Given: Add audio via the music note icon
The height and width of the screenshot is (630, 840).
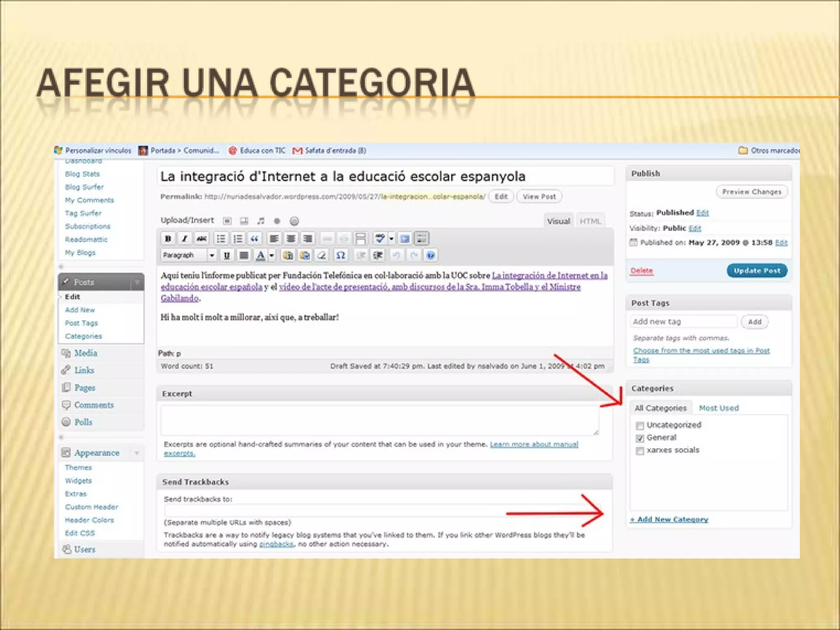Looking at the screenshot, I should 260,221.
